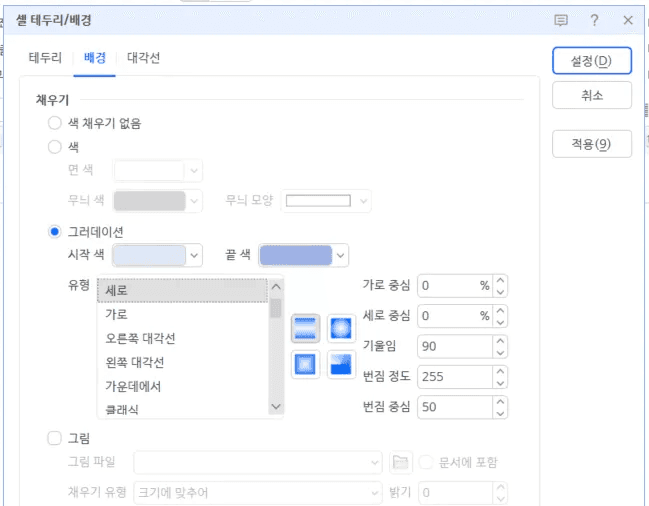Screen dimensions: 649x506
Task: Switch to the 대각선 tab
Action: [143, 58]
